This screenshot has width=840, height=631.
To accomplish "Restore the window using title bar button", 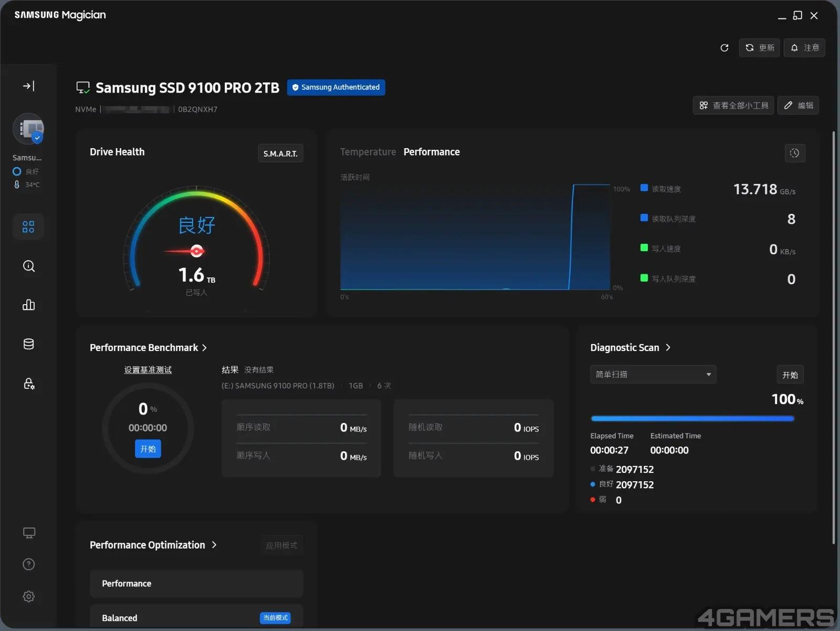I will point(797,15).
